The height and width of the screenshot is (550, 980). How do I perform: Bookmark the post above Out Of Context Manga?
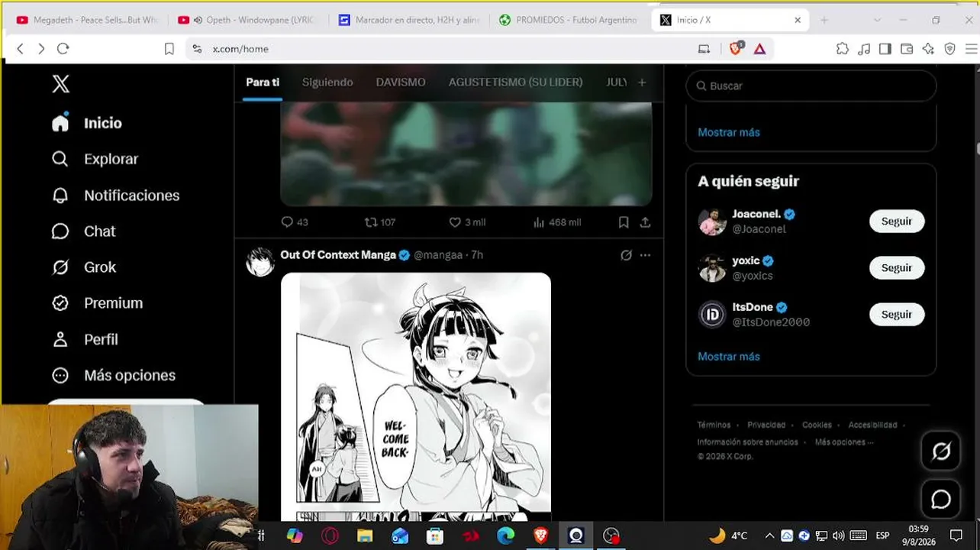(x=624, y=222)
